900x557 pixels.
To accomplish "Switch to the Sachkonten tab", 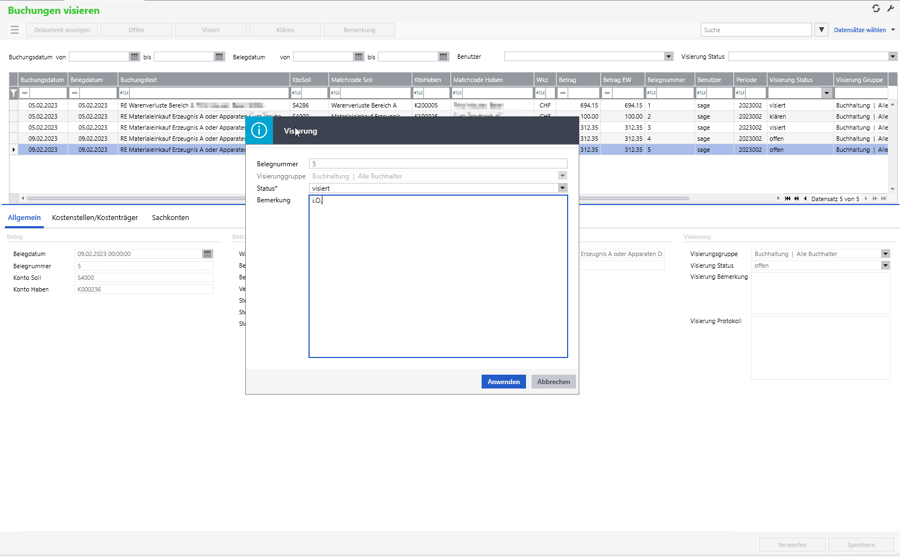I will pyautogui.click(x=170, y=218).
